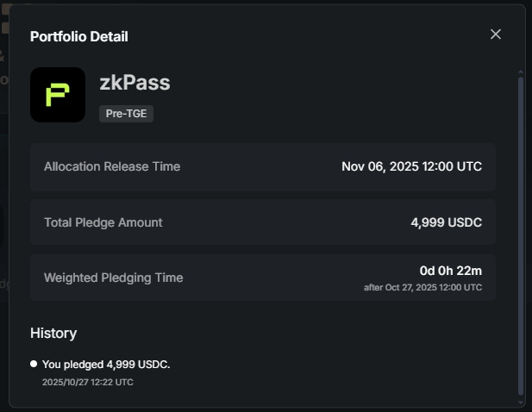Select the Weighted Pledging Time label
The width and height of the screenshot is (532, 412).
pos(114,278)
